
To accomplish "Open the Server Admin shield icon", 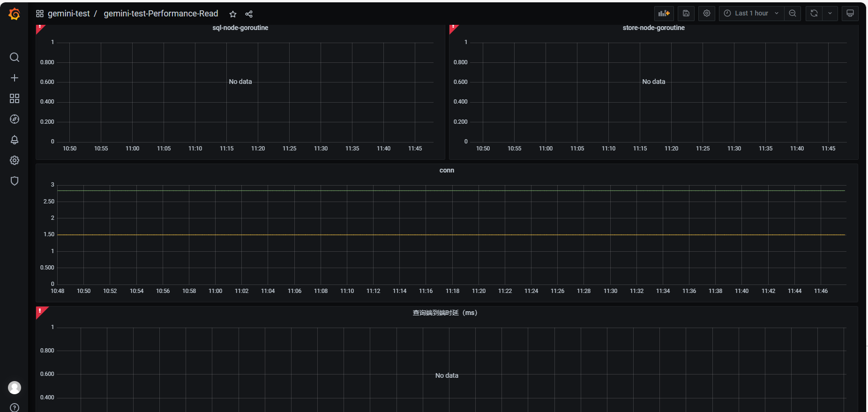I will pos(15,181).
